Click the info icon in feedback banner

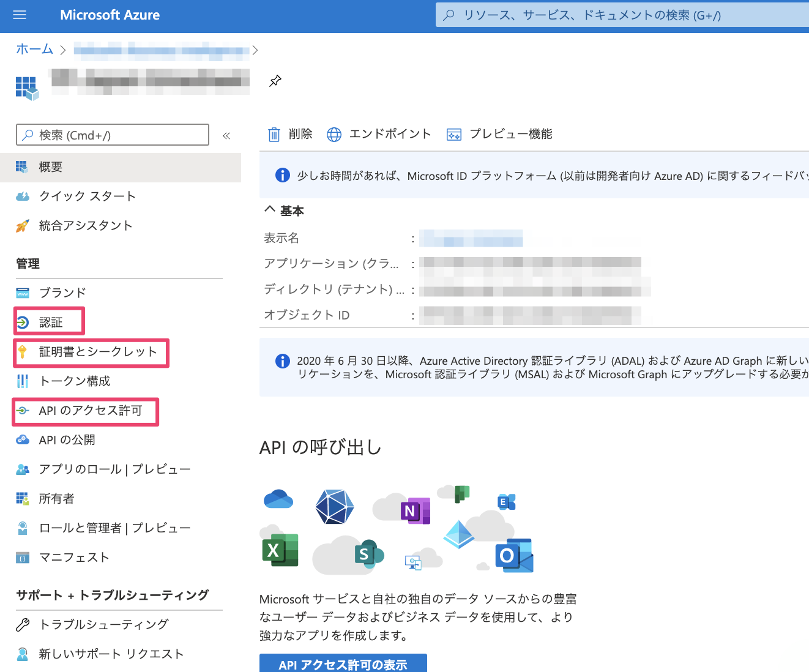(282, 175)
